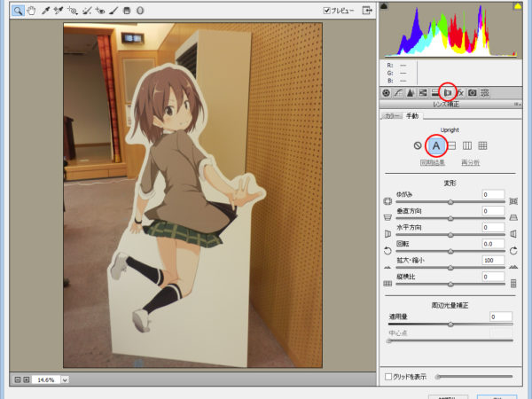Select the Red Eye Removal tool
532x399 pixels.
(x=100, y=11)
